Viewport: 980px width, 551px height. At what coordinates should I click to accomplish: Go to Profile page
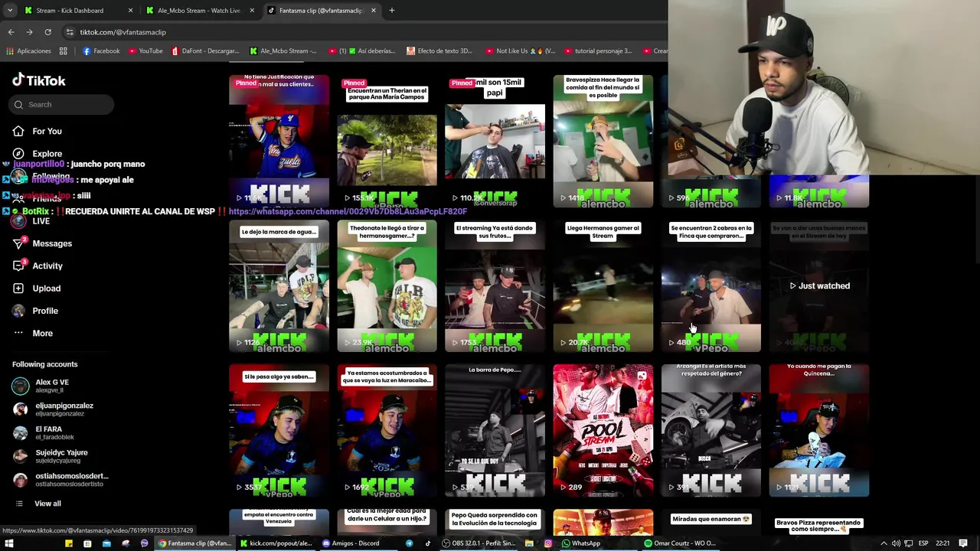coord(45,311)
